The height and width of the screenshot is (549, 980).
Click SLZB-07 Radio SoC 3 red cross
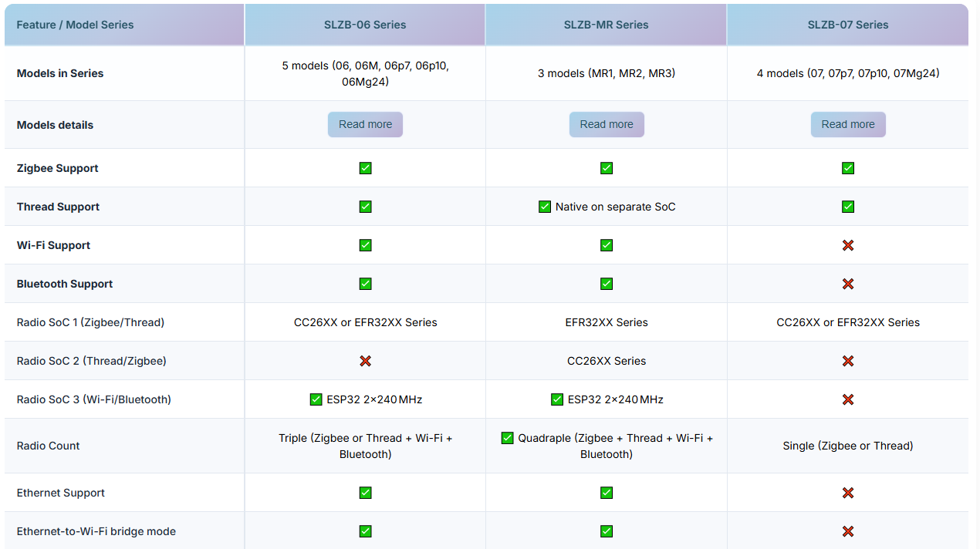click(848, 399)
